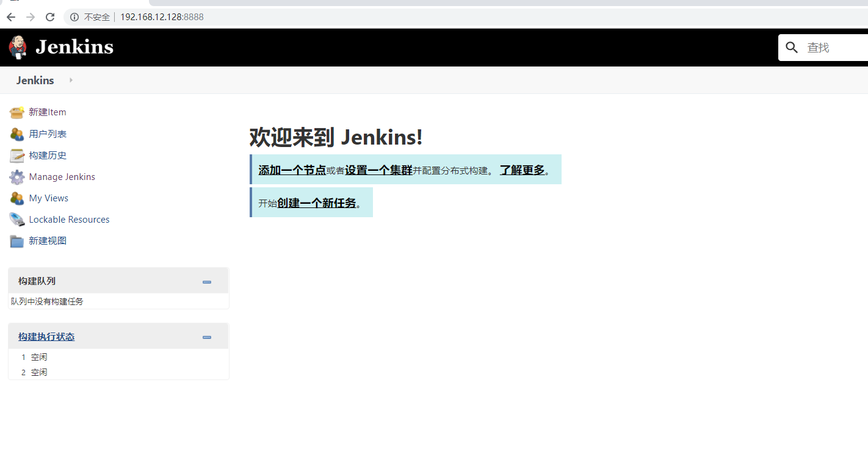The width and height of the screenshot is (868, 471).
Task: Open 构建历史 from the side menu
Action: (x=48, y=155)
